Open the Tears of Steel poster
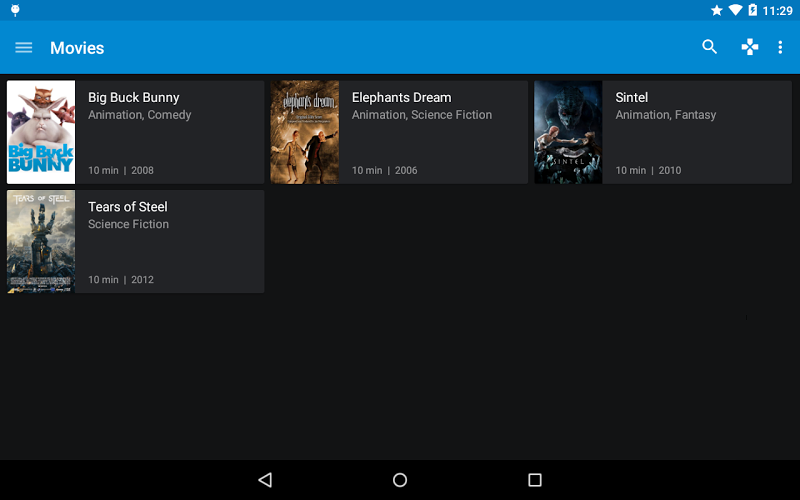Image resolution: width=800 pixels, height=500 pixels. click(41, 241)
